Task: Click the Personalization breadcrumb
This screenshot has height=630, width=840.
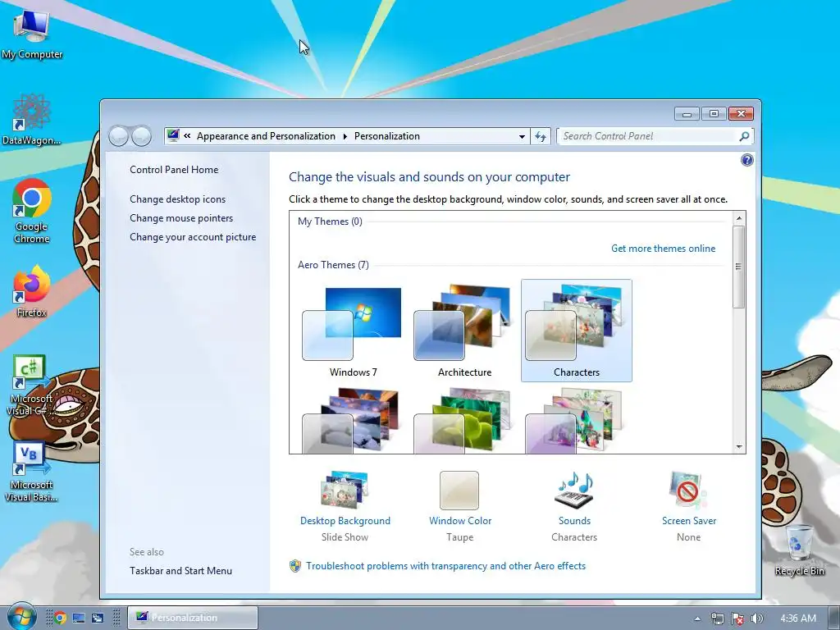Action: [x=387, y=136]
